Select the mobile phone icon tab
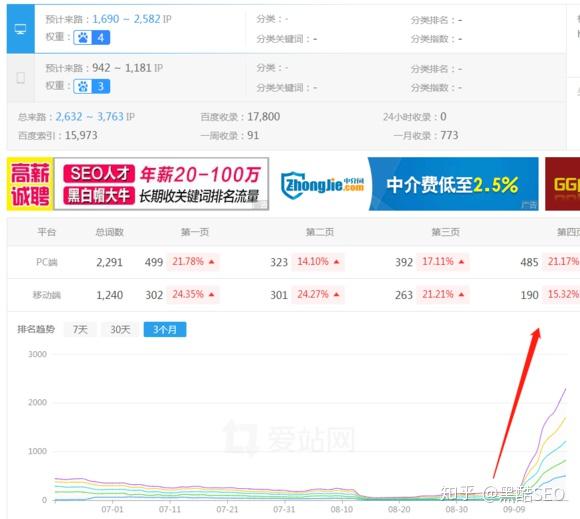The image size is (580, 519). [21, 78]
